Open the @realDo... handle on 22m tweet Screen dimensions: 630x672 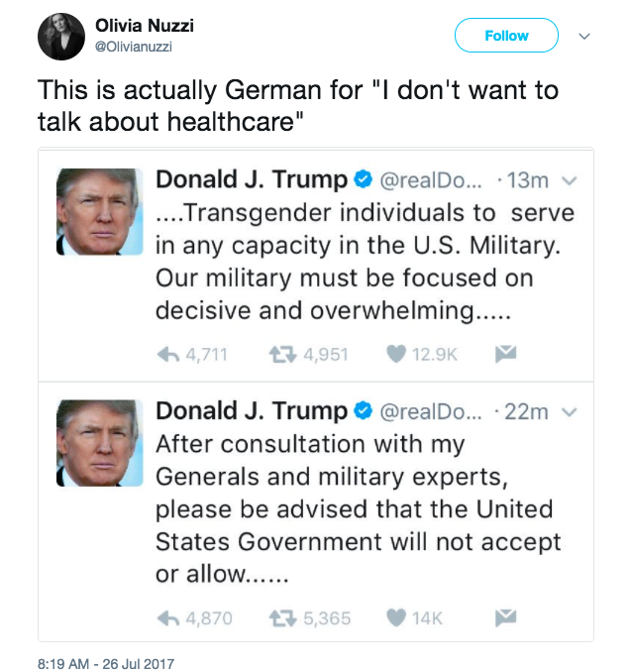point(431,412)
